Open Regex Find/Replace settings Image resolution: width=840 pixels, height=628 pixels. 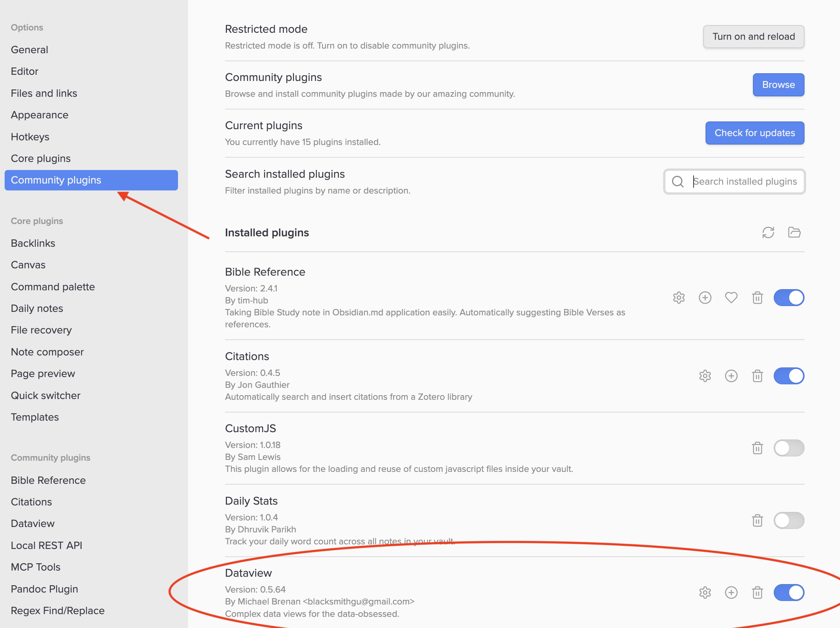(x=91, y=611)
